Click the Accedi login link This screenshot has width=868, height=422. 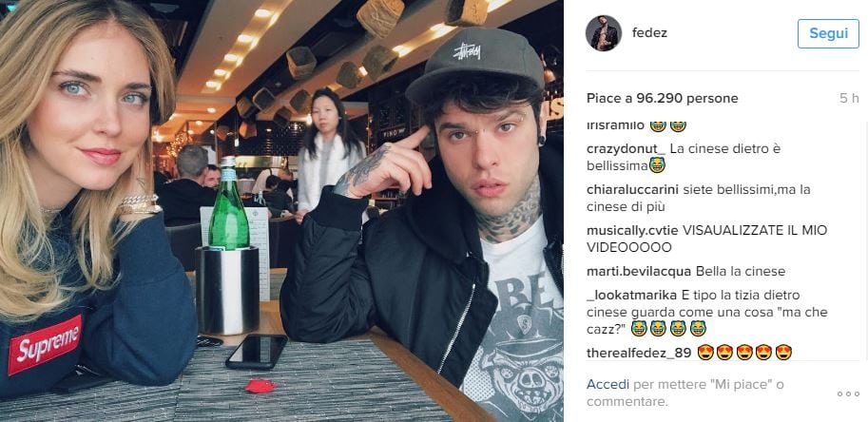click(x=608, y=384)
